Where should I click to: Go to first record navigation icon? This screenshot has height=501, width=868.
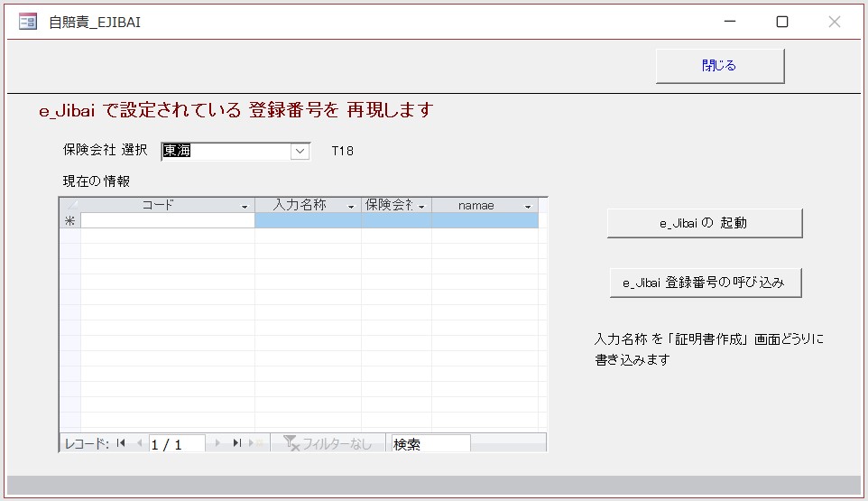tap(121, 443)
